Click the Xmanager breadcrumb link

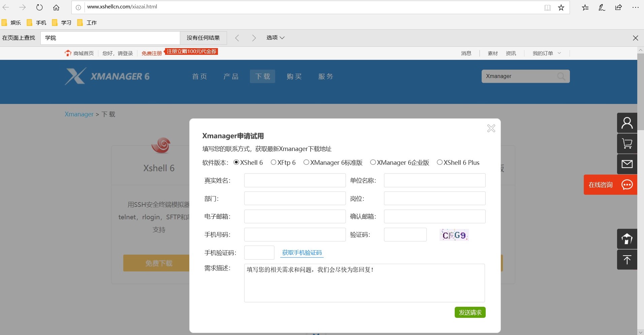tap(79, 114)
